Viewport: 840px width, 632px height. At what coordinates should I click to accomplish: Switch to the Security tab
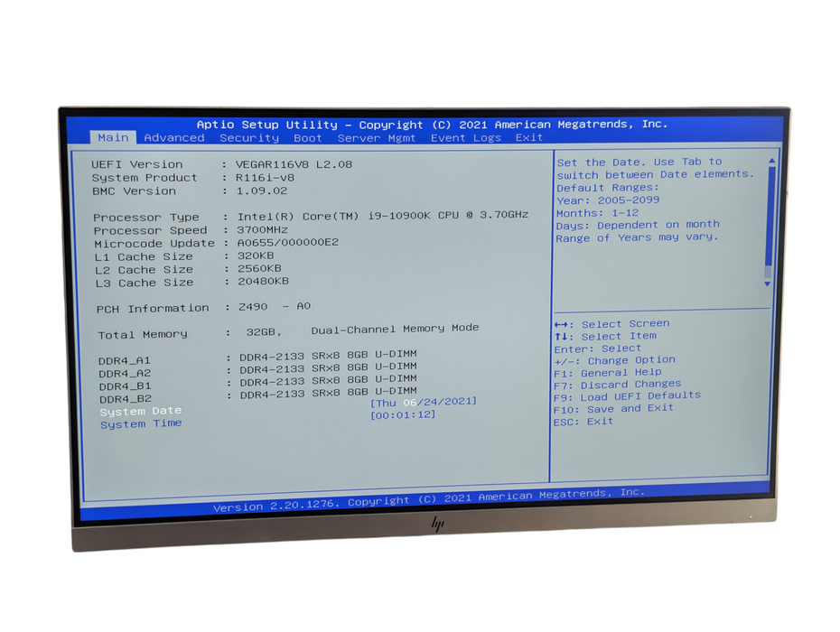pos(249,137)
